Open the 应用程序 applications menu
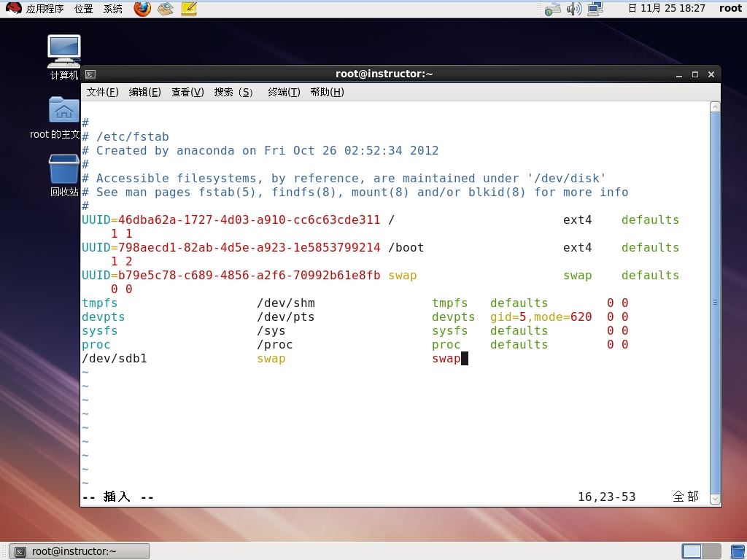Viewport: 747px width, 560px height. pos(44,9)
